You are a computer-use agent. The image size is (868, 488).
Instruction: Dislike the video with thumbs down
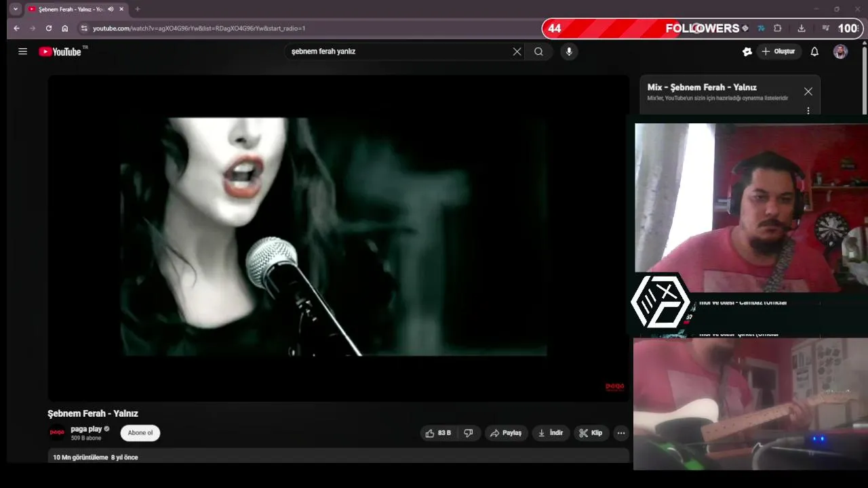point(469,433)
